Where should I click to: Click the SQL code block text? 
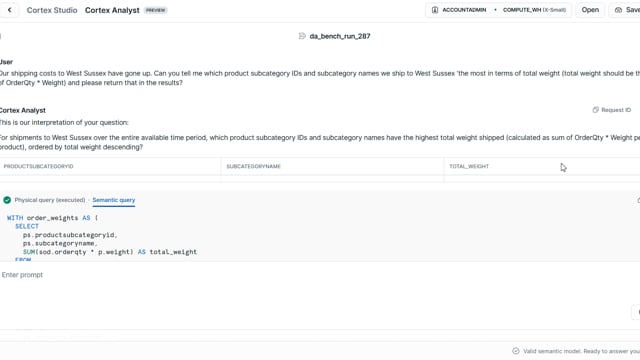pos(102,239)
